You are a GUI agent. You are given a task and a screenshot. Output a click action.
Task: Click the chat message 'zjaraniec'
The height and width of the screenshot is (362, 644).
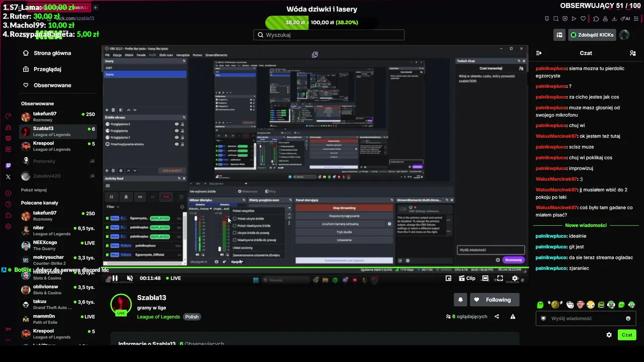(x=579, y=268)
